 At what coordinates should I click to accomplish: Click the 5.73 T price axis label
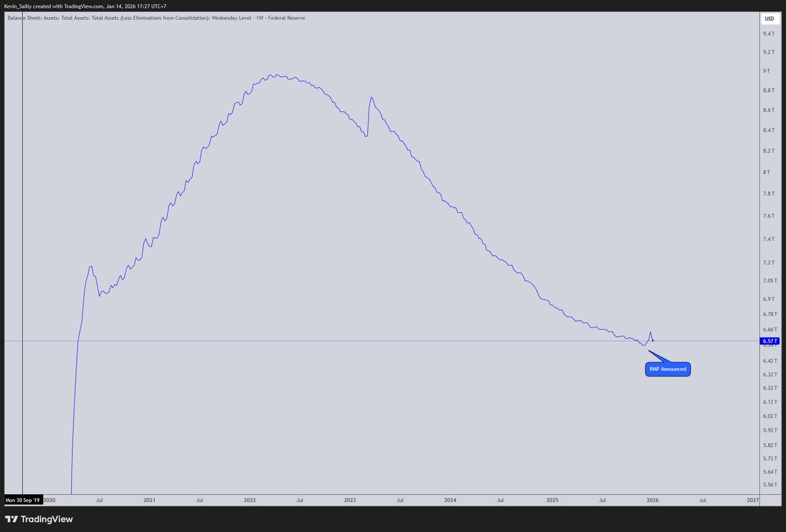pos(770,459)
